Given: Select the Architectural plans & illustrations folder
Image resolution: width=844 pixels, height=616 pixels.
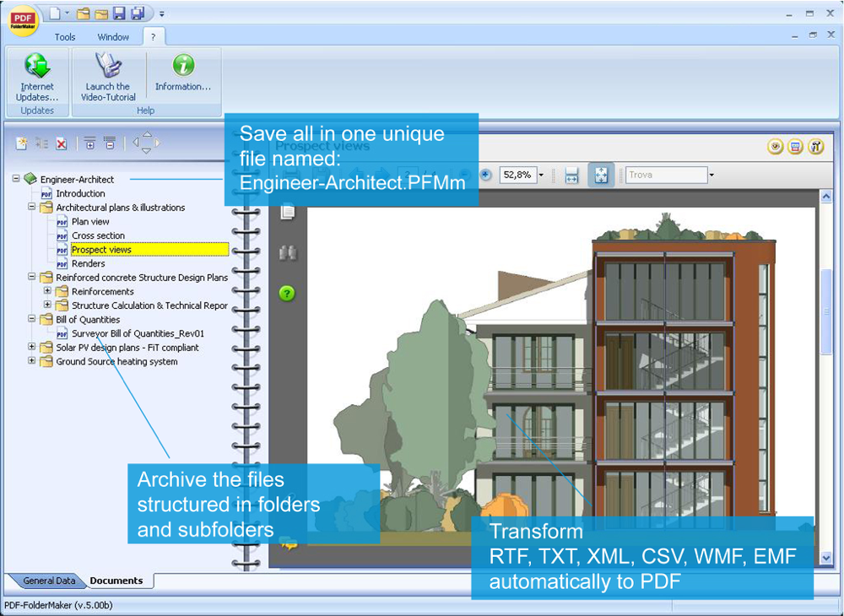Looking at the screenshot, I should [121, 208].
